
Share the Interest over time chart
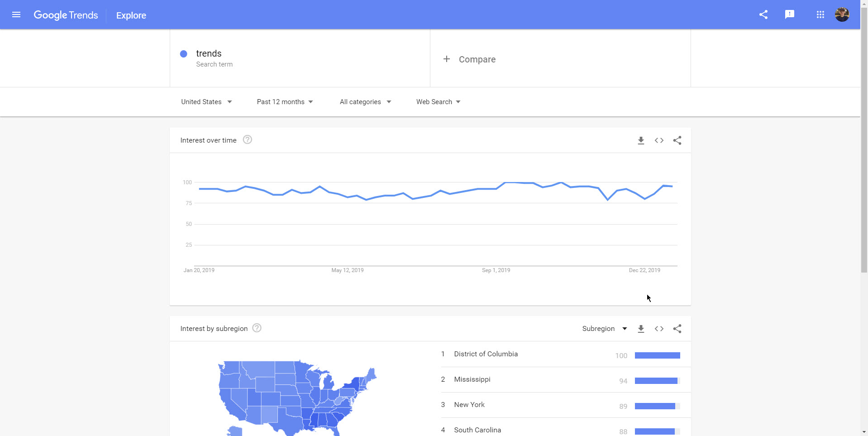point(677,140)
